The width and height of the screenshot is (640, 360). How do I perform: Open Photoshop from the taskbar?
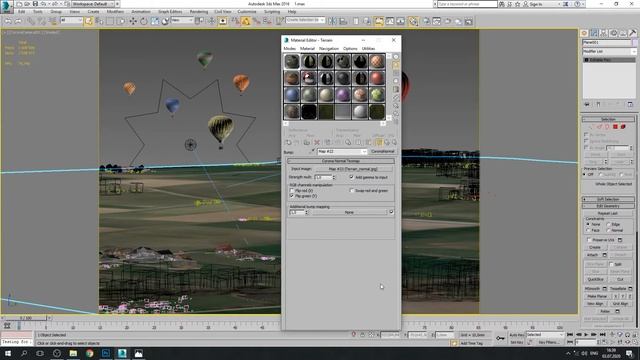(106, 353)
